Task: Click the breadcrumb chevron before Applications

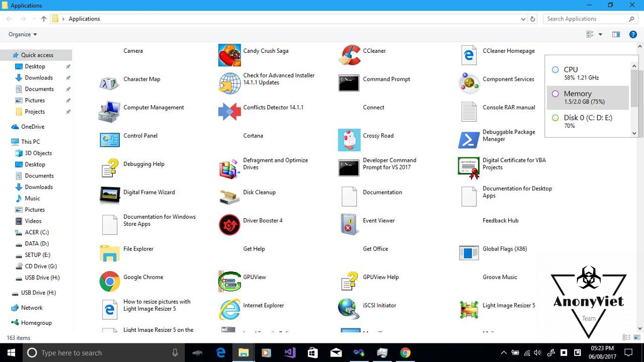Action: [x=63, y=19]
